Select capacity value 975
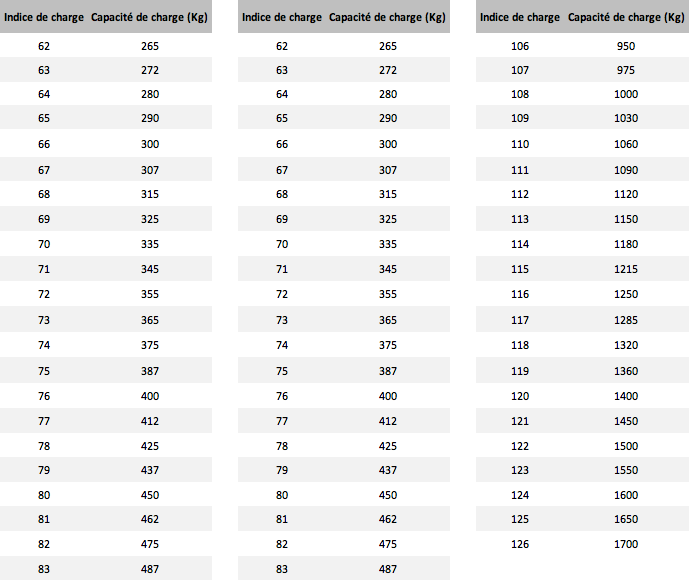 point(626,70)
